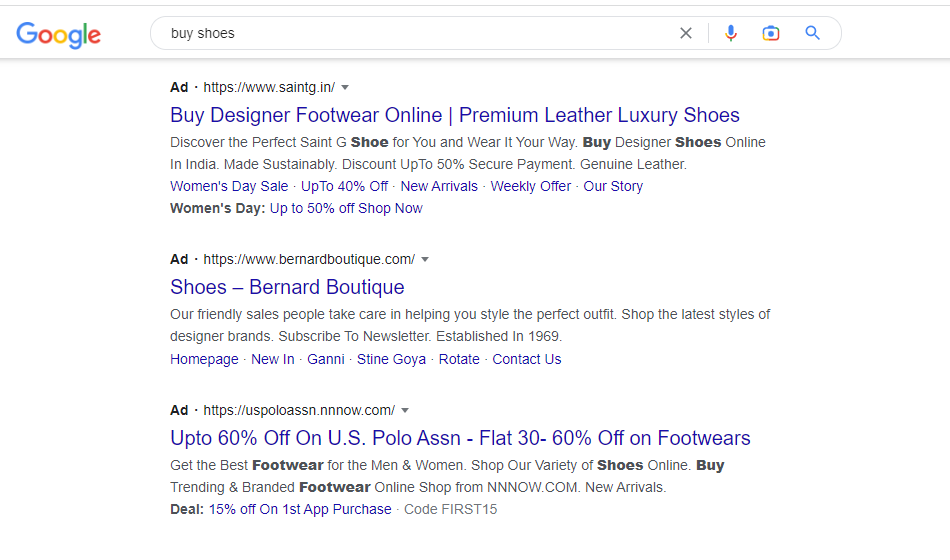This screenshot has width=950, height=560.
Task: Open the 'Shoes – Bernard Boutique' result
Action: pyautogui.click(x=287, y=287)
